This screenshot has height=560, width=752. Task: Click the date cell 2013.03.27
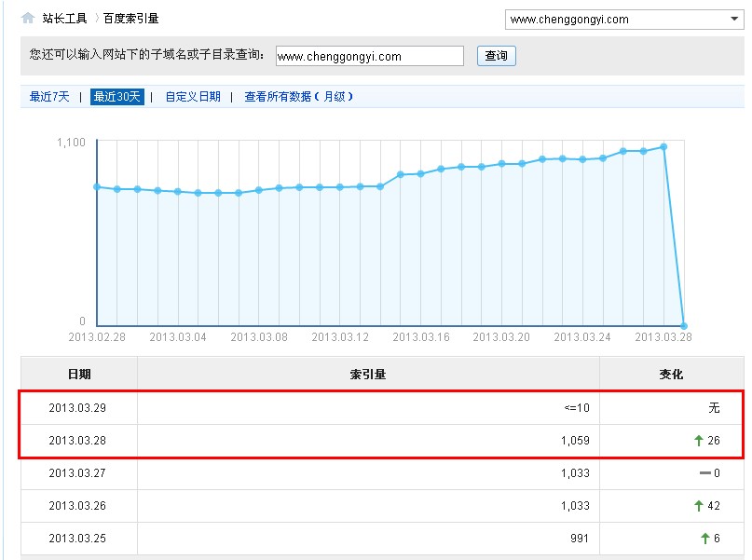pyautogui.click(x=77, y=473)
